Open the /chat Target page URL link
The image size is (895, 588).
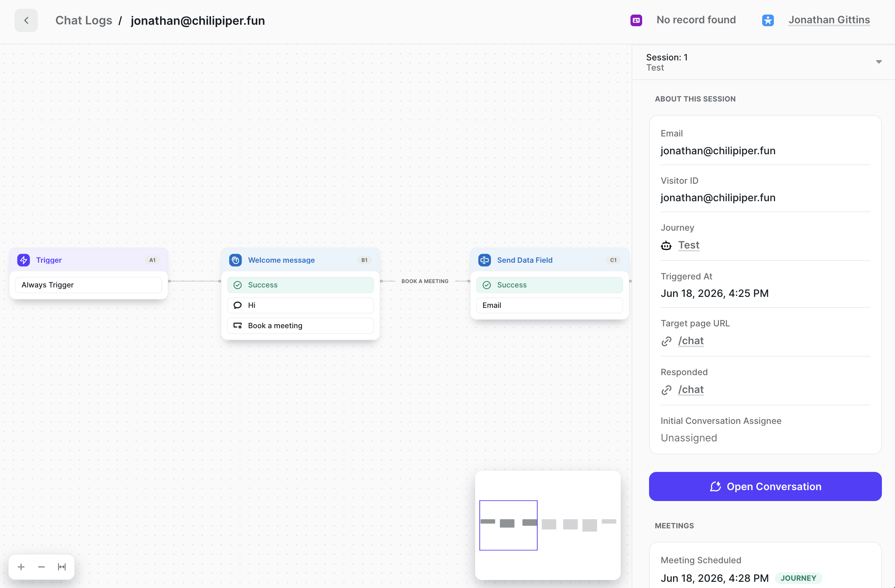click(x=691, y=341)
